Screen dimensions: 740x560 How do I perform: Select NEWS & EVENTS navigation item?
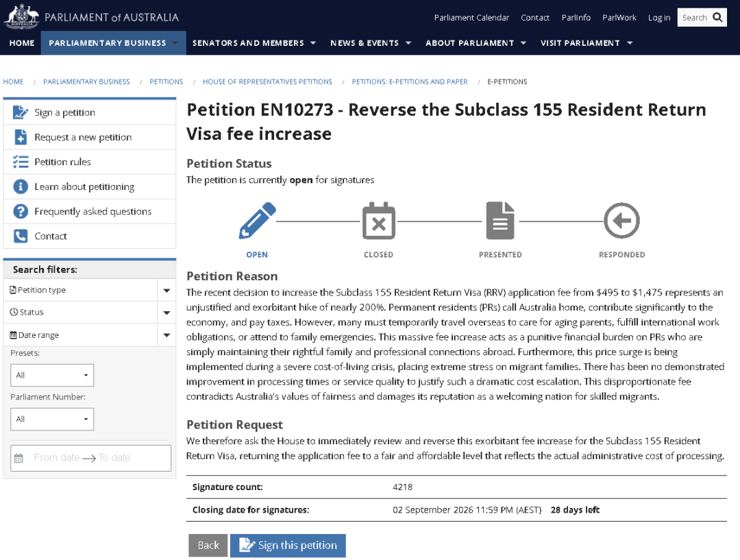(365, 43)
